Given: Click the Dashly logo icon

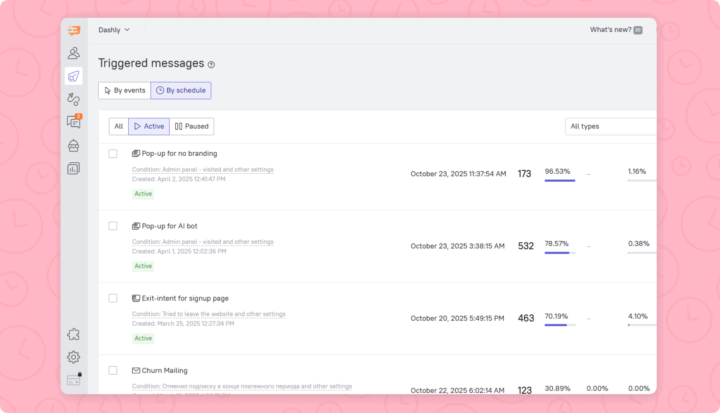Looking at the screenshot, I should [74, 30].
